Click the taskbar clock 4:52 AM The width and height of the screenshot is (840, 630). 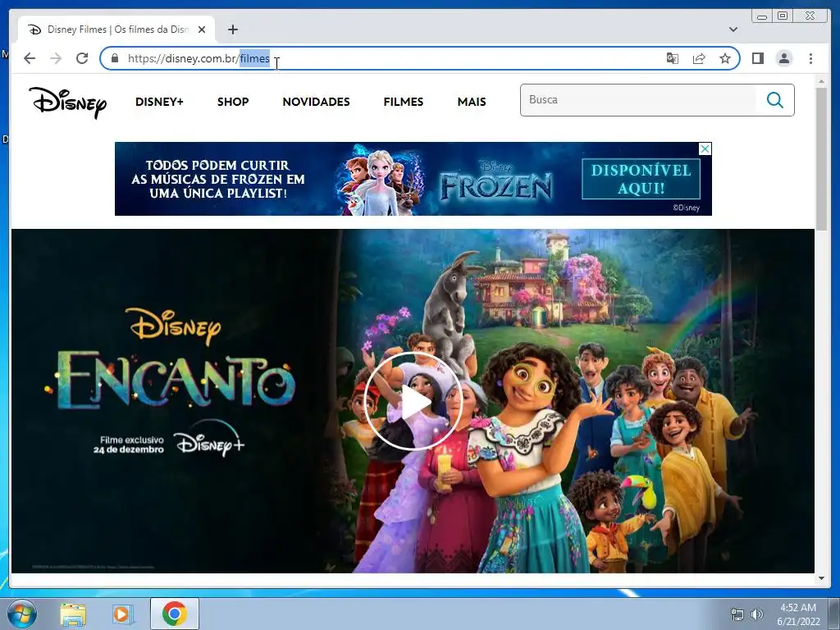(798, 608)
